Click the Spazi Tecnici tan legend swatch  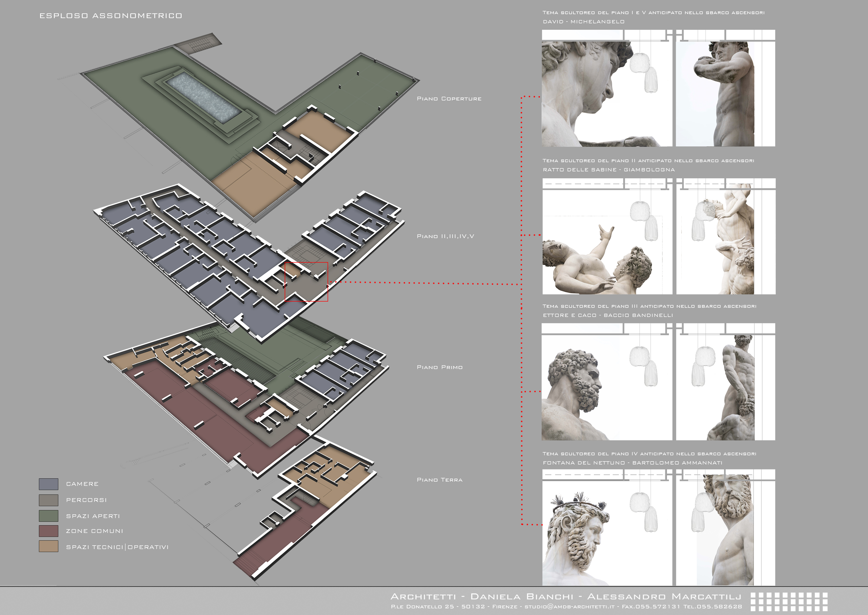point(48,546)
